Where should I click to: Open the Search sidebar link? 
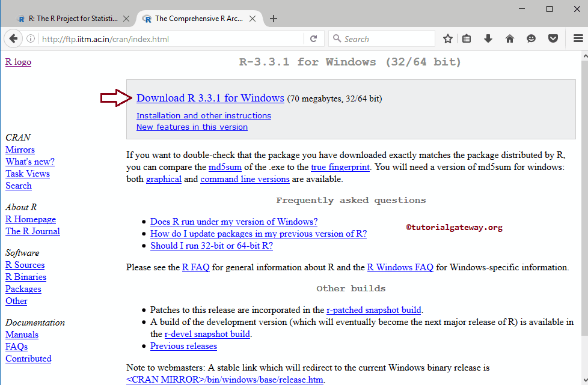click(x=19, y=186)
